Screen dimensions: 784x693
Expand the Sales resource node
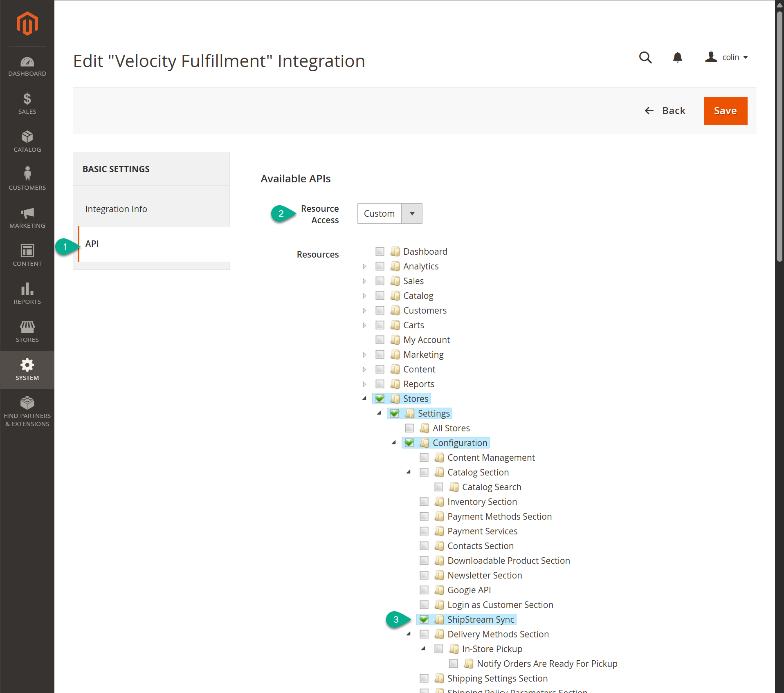(x=364, y=281)
